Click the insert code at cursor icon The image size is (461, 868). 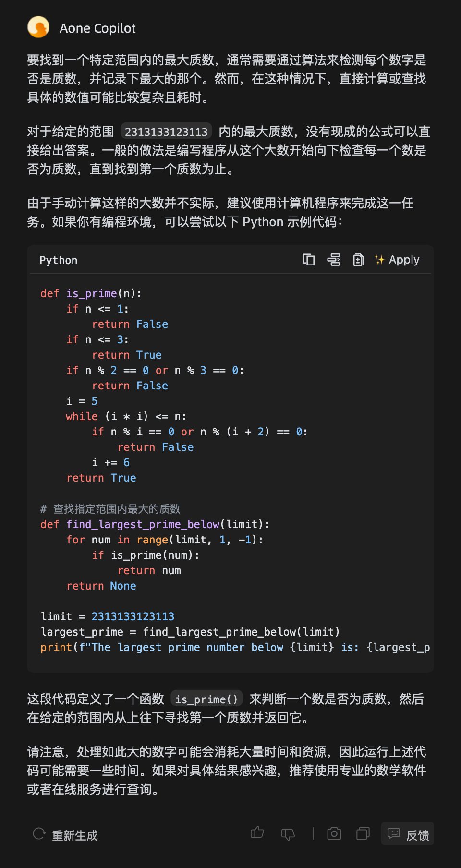pyautogui.click(x=333, y=260)
